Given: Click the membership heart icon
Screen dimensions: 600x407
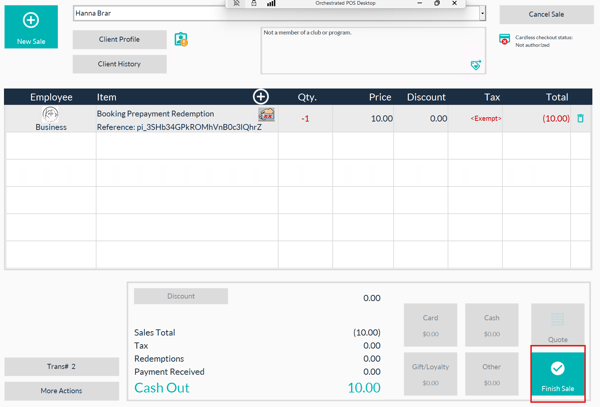Looking at the screenshot, I should pyautogui.click(x=476, y=65).
